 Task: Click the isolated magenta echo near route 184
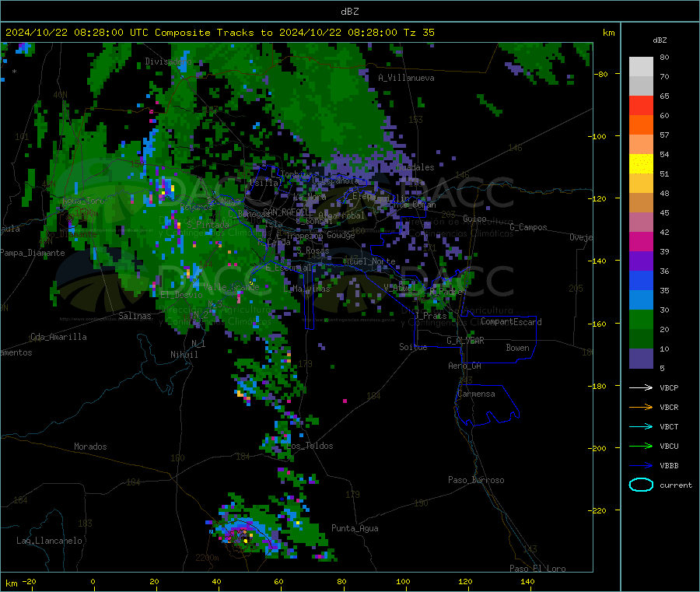345,401
